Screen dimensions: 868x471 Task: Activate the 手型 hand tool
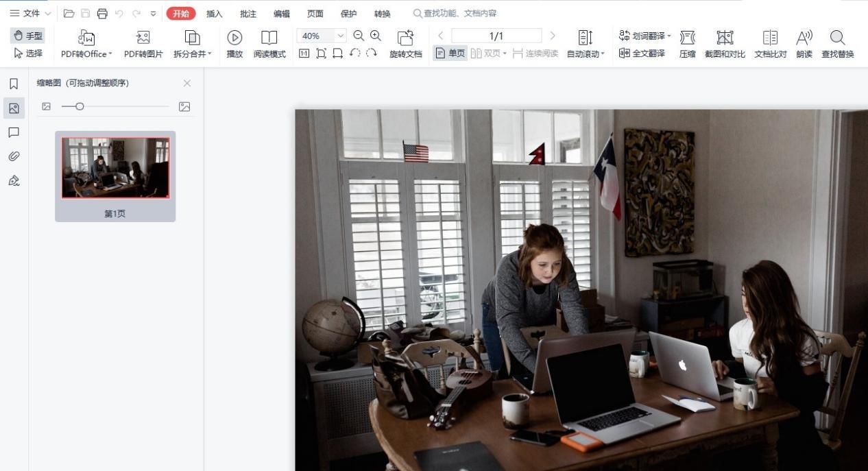pyautogui.click(x=28, y=36)
